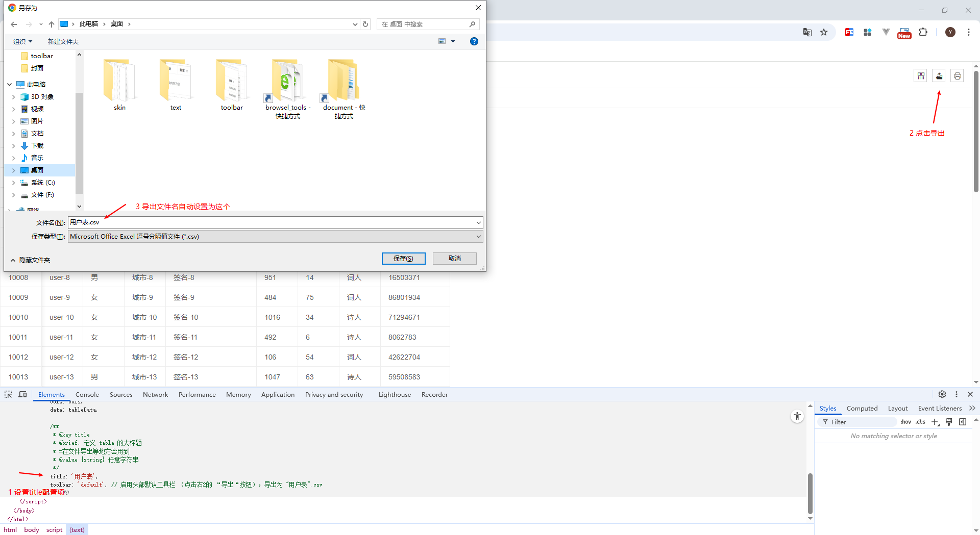Click the 保存 button to save file

tap(403, 259)
